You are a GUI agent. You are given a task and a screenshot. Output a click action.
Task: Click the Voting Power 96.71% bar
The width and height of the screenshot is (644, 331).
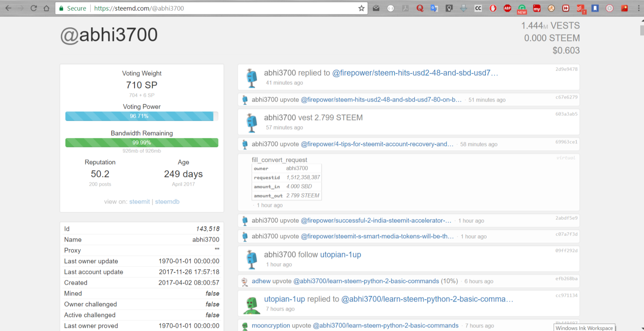(142, 116)
